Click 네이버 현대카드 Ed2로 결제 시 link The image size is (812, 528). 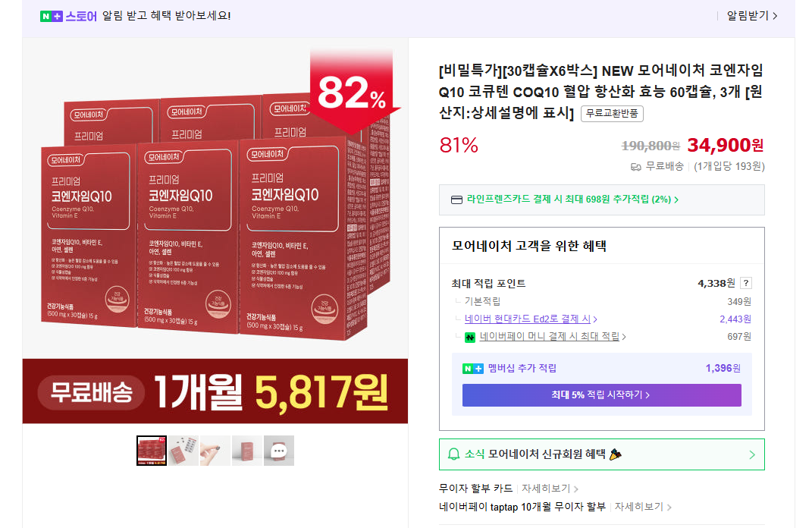(x=530, y=319)
